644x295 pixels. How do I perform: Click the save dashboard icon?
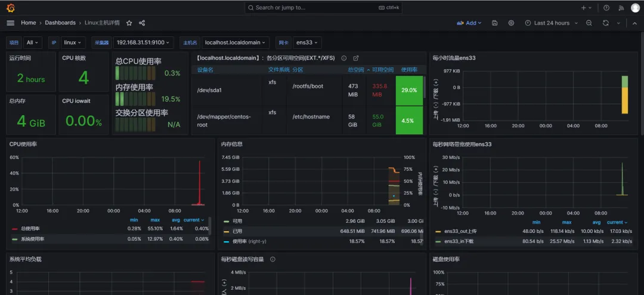point(494,23)
